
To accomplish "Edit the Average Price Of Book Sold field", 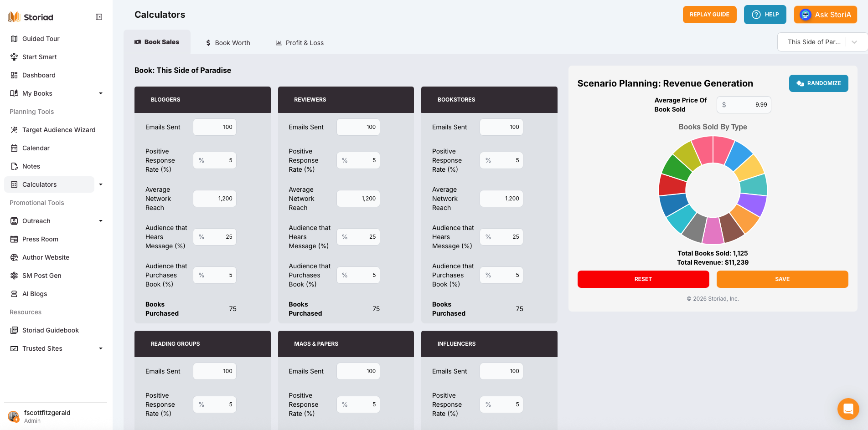I will pyautogui.click(x=750, y=105).
